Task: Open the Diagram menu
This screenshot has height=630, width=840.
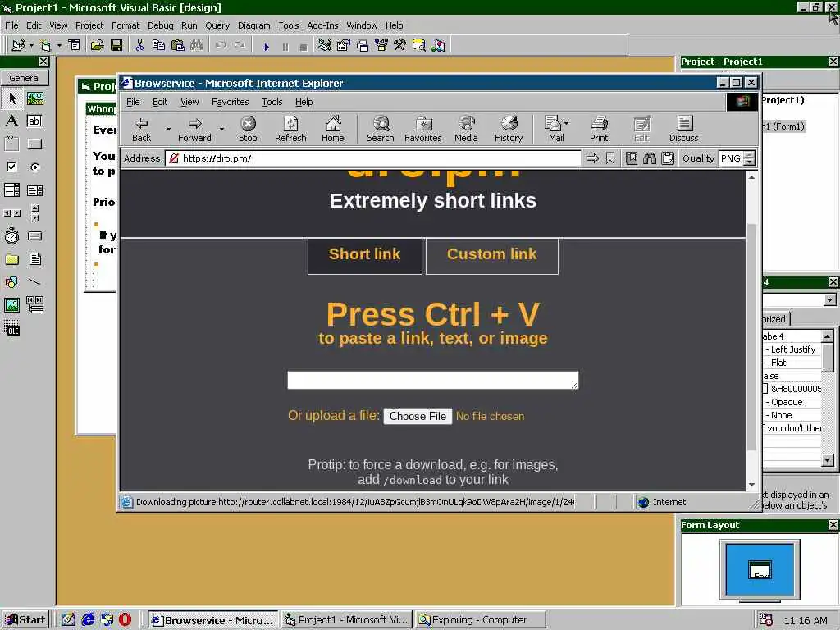Action: [x=254, y=25]
